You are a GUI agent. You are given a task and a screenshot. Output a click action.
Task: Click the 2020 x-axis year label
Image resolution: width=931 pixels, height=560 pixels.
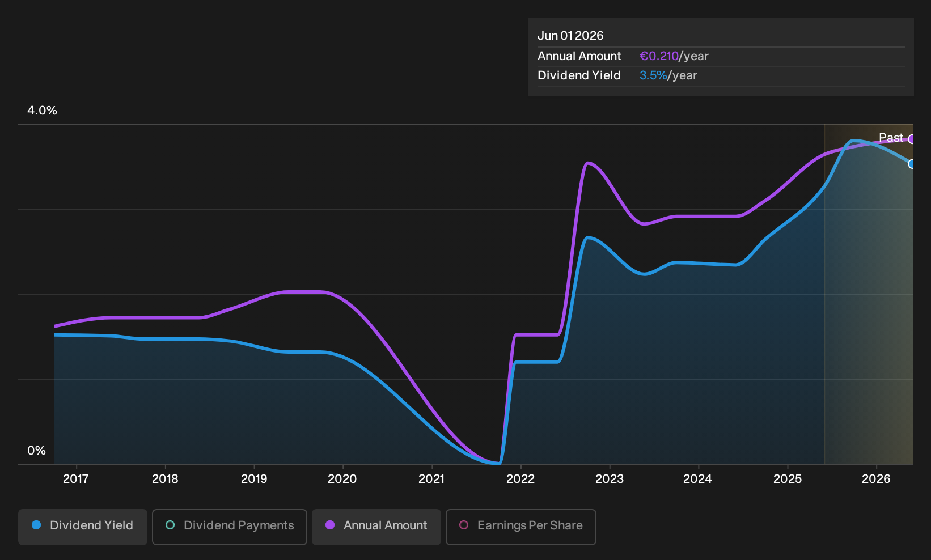[x=342, y=479]
